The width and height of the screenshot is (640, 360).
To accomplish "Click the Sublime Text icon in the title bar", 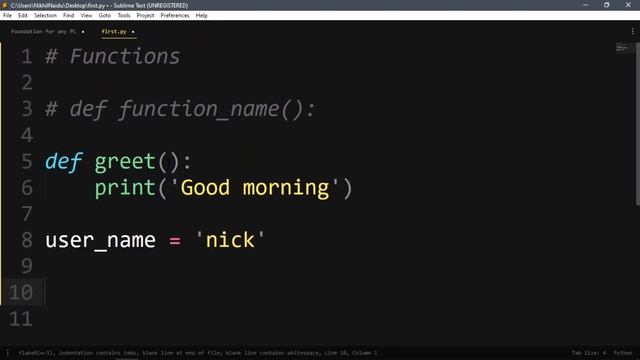I will point(5,5).
